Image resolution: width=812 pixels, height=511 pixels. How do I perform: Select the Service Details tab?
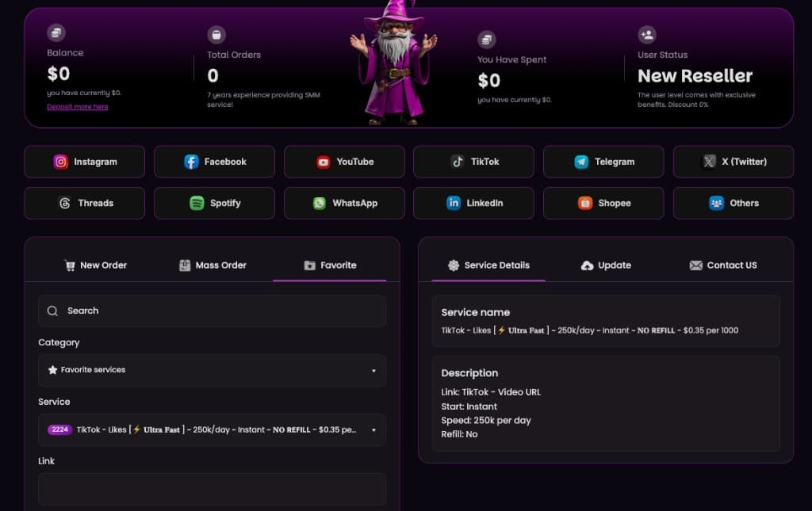point(488,265)
